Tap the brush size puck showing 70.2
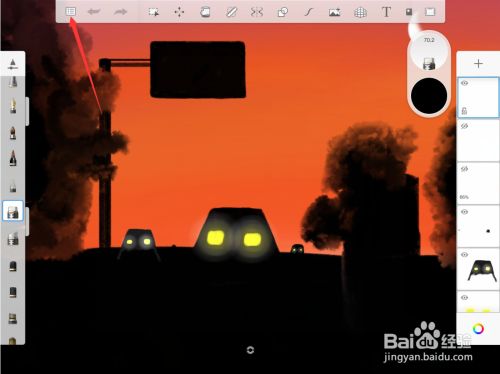 coord(429,53)
